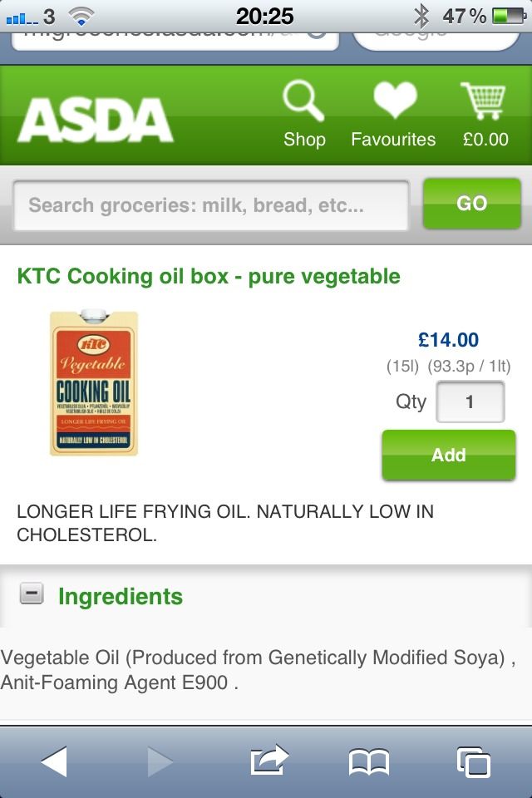Open the KTC Cooking oil box title link
This screenshot has width=532, height=798.
click(x=209, y=276)
